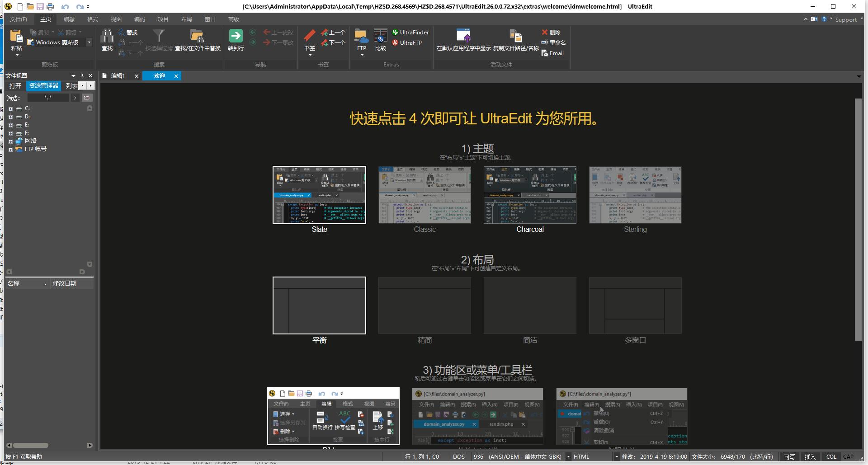Open the encoding dropdown next to GBK
The image size is (868, 465).
pos(568,457)
